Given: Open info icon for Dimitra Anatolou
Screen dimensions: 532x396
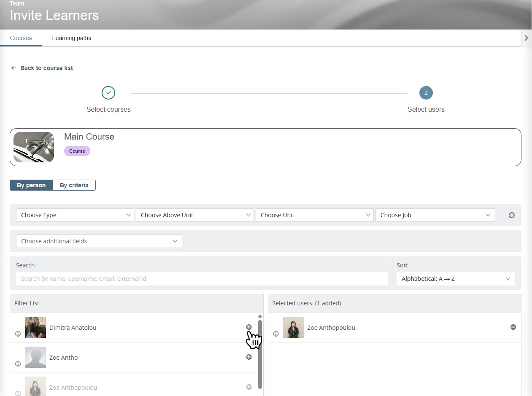Looking at the screenshot, I should [18, 334].
